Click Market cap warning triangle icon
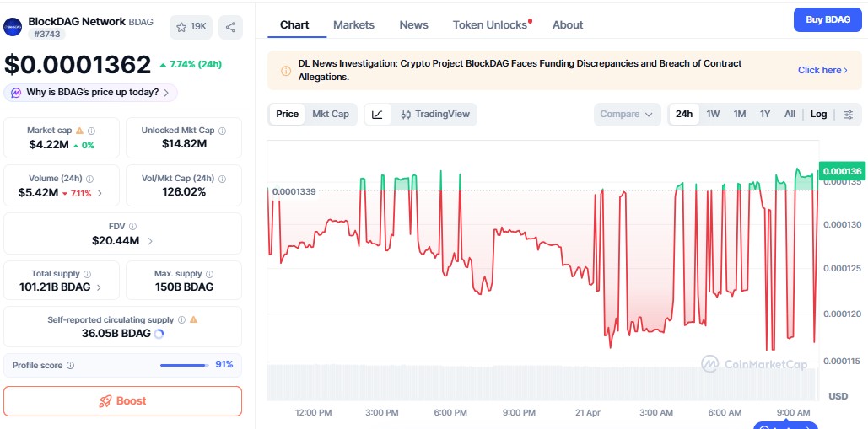The width and height of the screenshot is (868, 429). pyautogui.click(x=79, y=131)
